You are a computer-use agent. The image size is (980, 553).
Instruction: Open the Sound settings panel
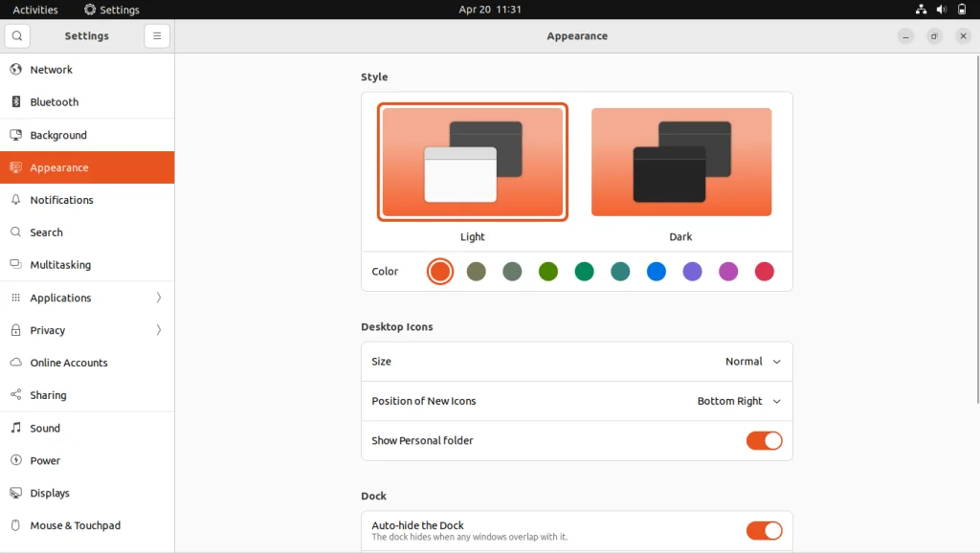46,428
